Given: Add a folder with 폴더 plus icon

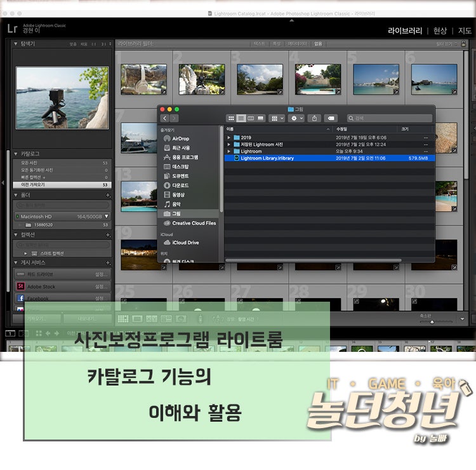Looking at the screenshot, I should pos(108,195).
